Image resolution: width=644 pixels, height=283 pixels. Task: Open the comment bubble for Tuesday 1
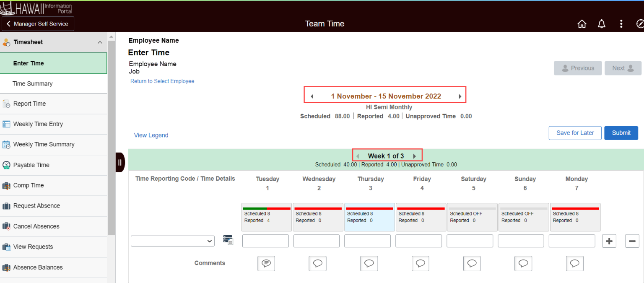pyautogui.click(x=266, y=263)
